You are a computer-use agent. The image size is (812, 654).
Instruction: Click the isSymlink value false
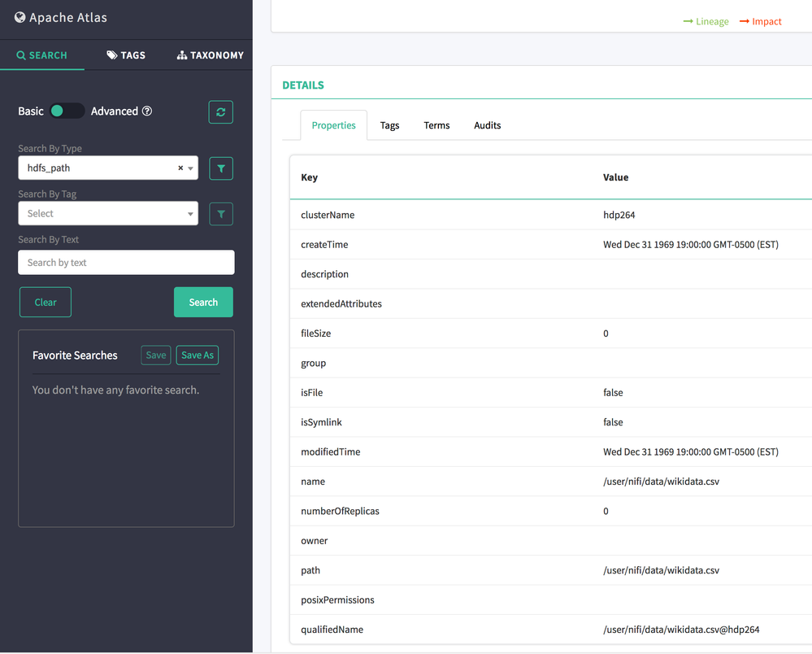[613, 422]
